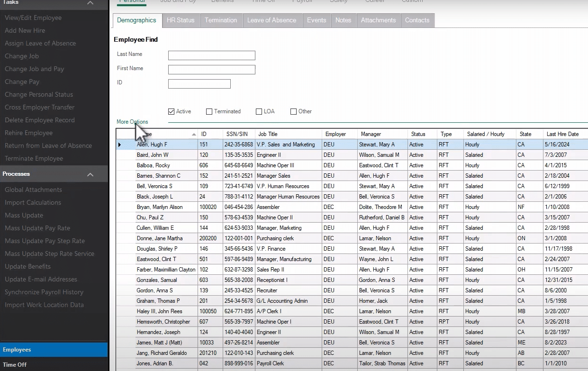
Task: Collapse the Processes section
Action: point(90,174)
